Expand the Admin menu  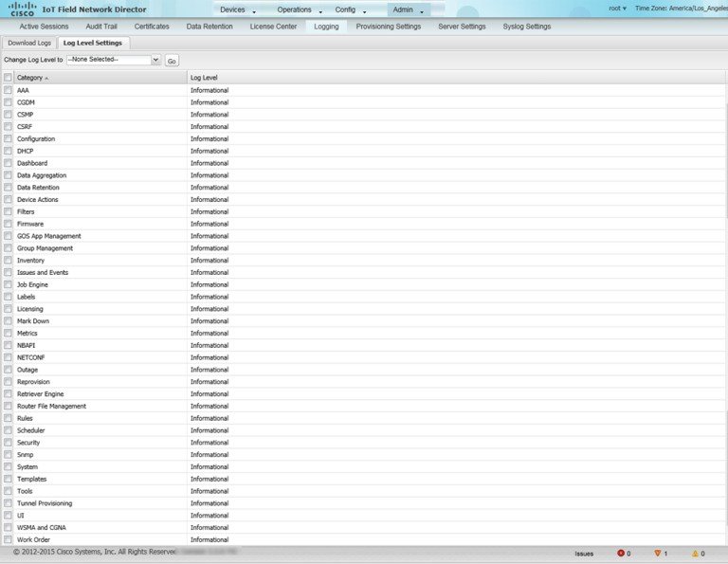click(x=408, y=9)
